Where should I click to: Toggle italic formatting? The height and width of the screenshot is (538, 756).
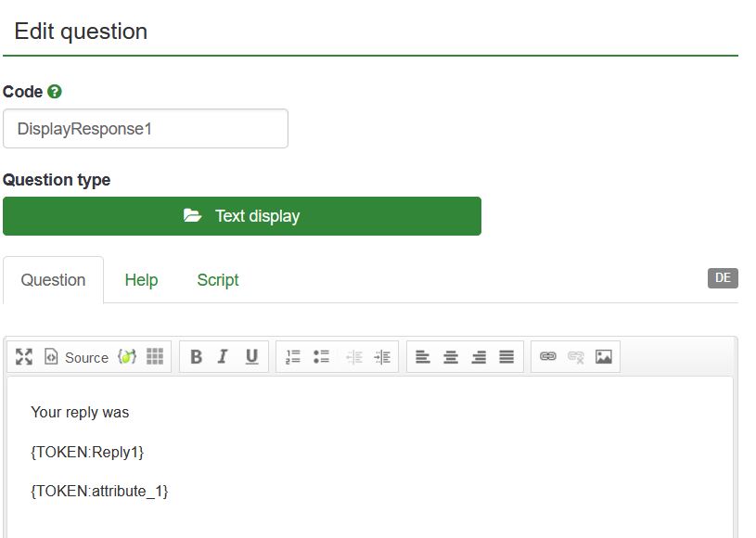click(x=223, y=357)
